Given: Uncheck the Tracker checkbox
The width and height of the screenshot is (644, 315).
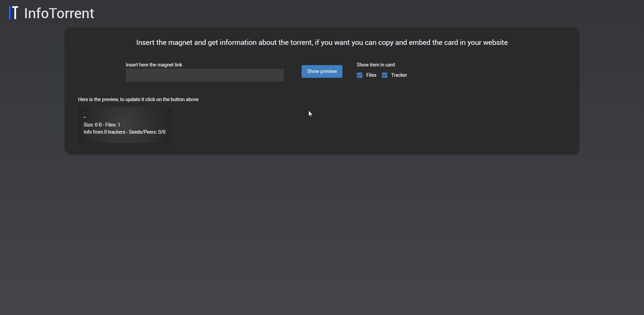Looking at the screenshot, I should click(385, 75).
